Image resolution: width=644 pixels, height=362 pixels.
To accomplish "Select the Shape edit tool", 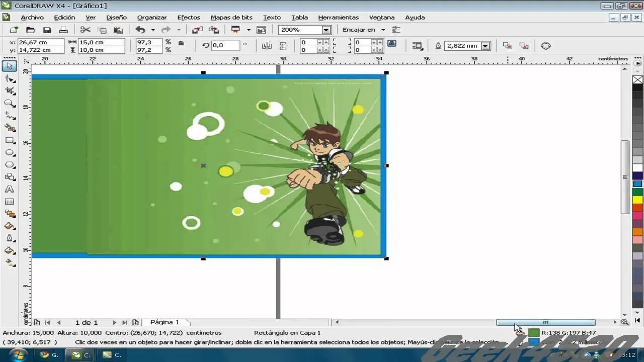I will [x=10, y=78].
